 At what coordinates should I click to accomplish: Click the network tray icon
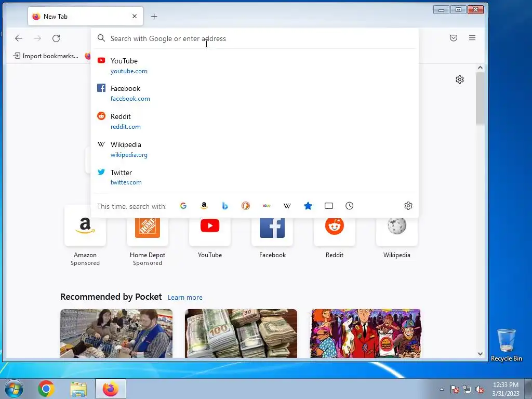pyautogui.click(x=467, y=389)
